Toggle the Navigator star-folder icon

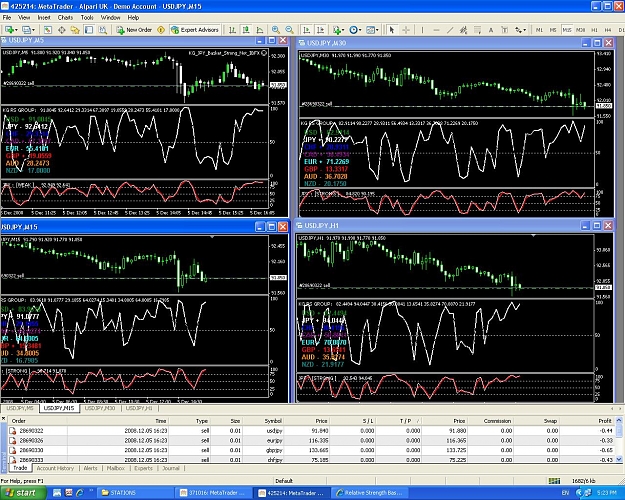tap(75, 30)
